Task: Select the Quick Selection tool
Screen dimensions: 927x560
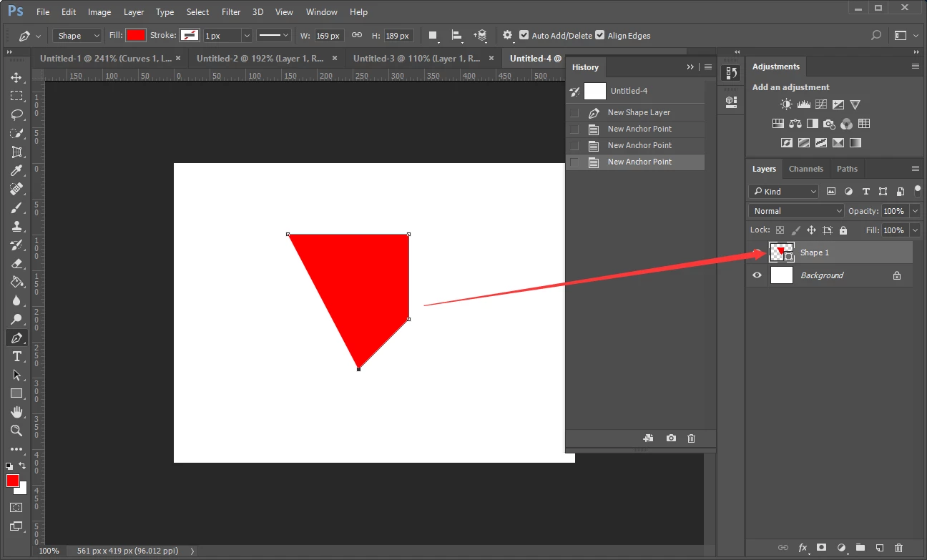Action: [16, 133]
